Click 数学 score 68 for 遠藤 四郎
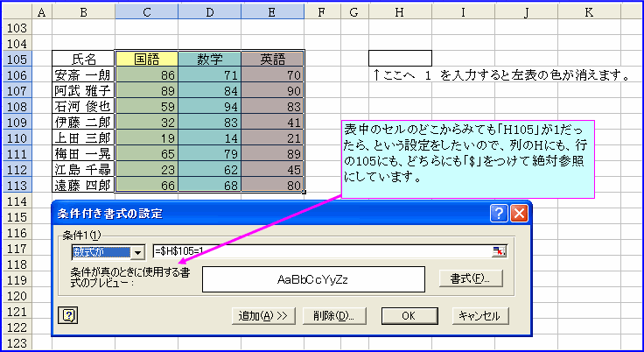The height and width of the screenshot is (352, 644). pyautogui.click(x=210, y=185)
